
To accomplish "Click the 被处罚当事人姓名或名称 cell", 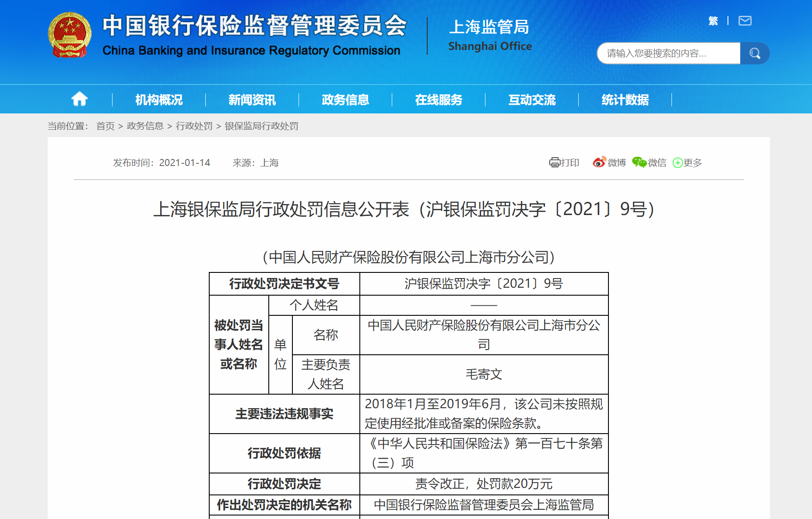I will [x=239, y=345].
